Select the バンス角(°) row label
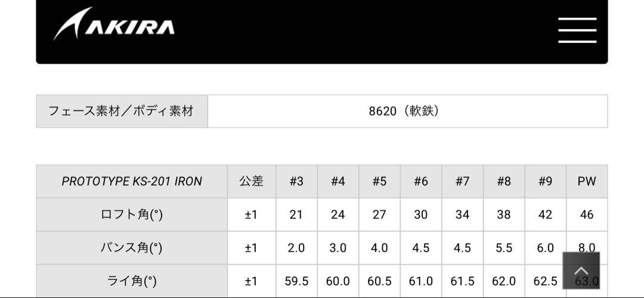The height and width of the screenshot is (298, 644). point(132,248)
